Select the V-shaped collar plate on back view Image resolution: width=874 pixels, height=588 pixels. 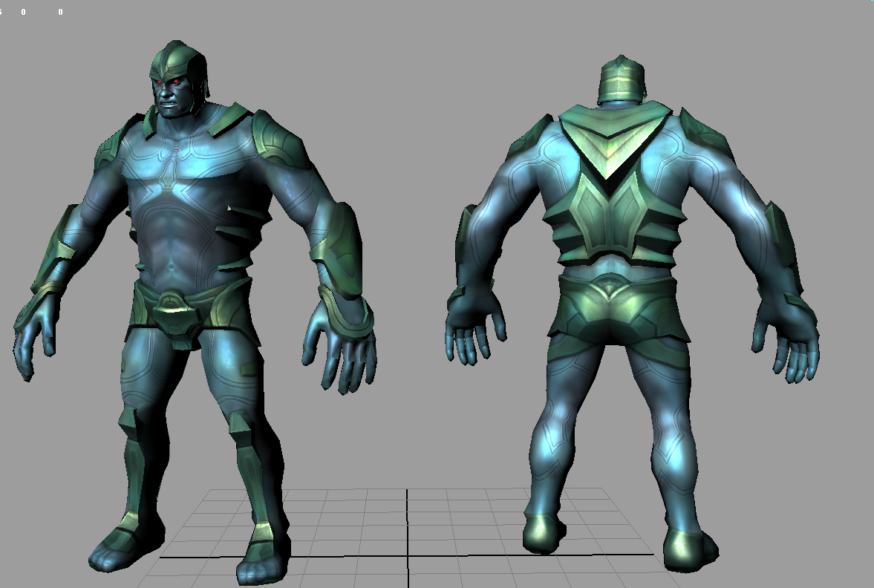tap(609, 141)
